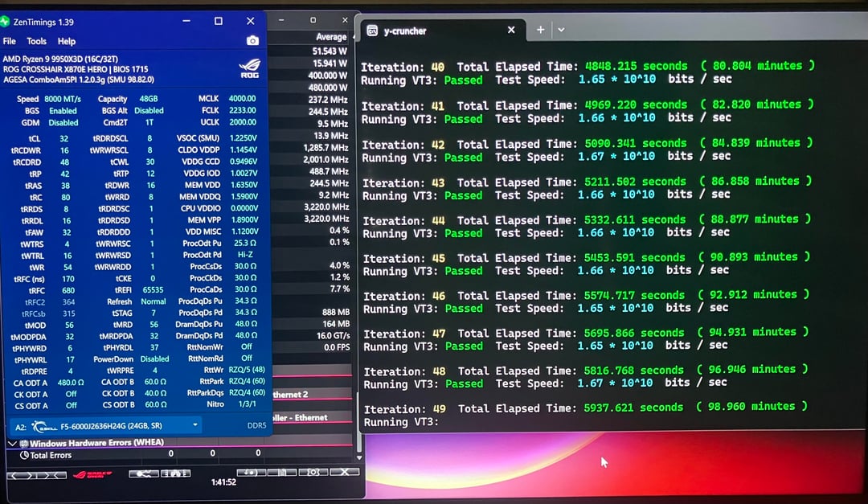Click the tREFI value 65535
Viewport: 868px width, 504px height.
153,290
